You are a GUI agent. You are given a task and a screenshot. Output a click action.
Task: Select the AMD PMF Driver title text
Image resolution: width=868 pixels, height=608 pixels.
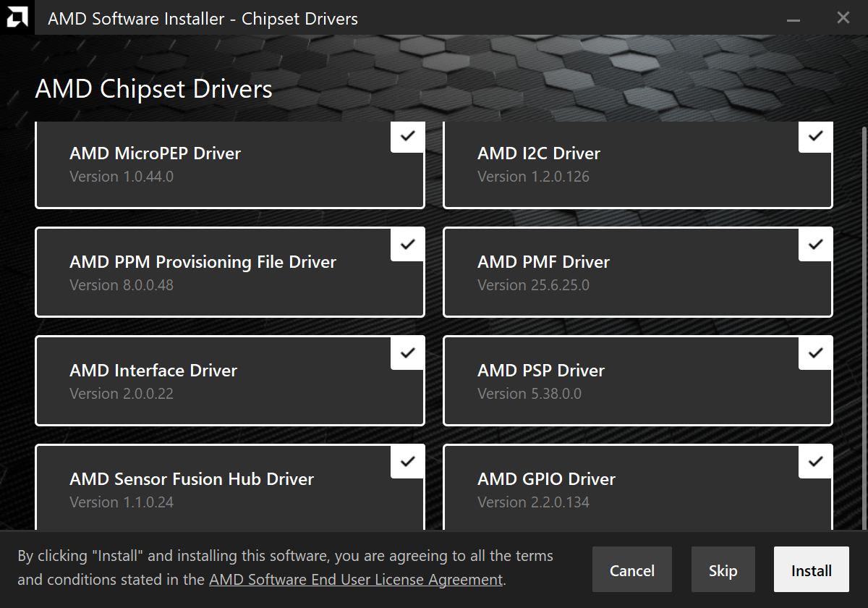tap(543, 262)
